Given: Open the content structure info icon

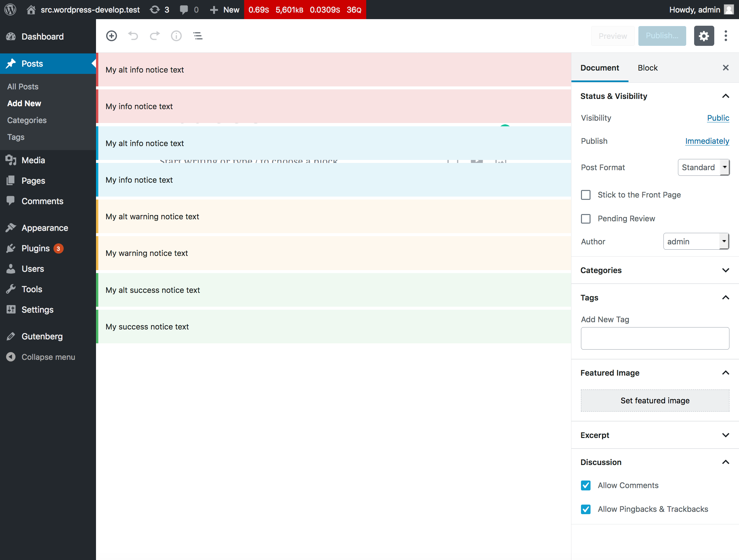Looking at the screenshot, I should [x=176, y=36].
